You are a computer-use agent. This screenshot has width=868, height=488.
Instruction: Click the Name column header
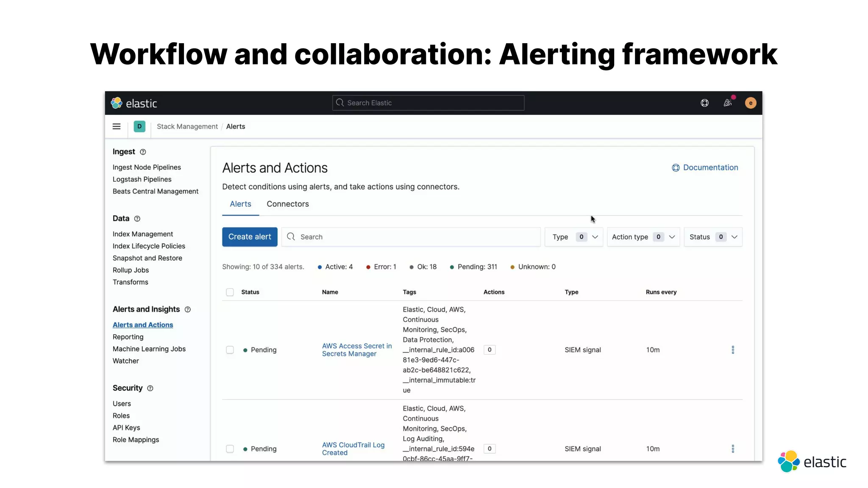(x=330, y=292)
